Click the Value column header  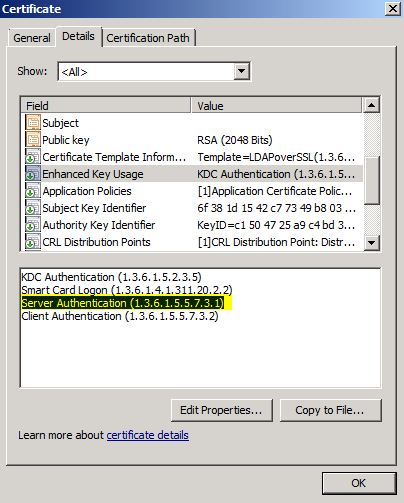pyautogui.click(x=276, y=106)
